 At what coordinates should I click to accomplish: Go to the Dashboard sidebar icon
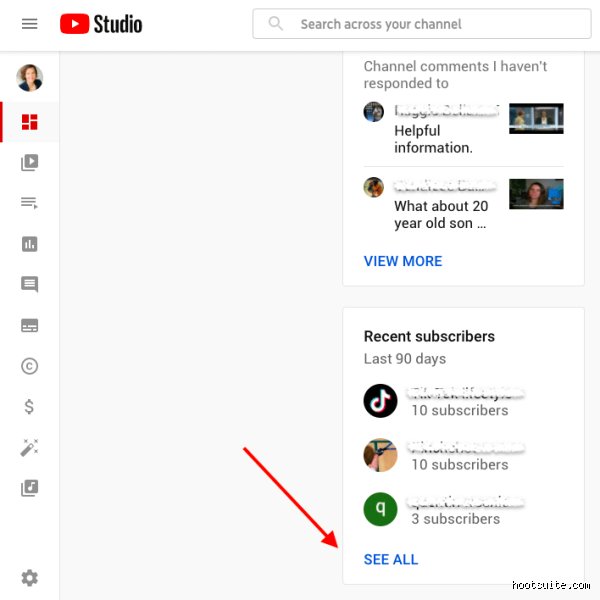[x=29, y=122]
